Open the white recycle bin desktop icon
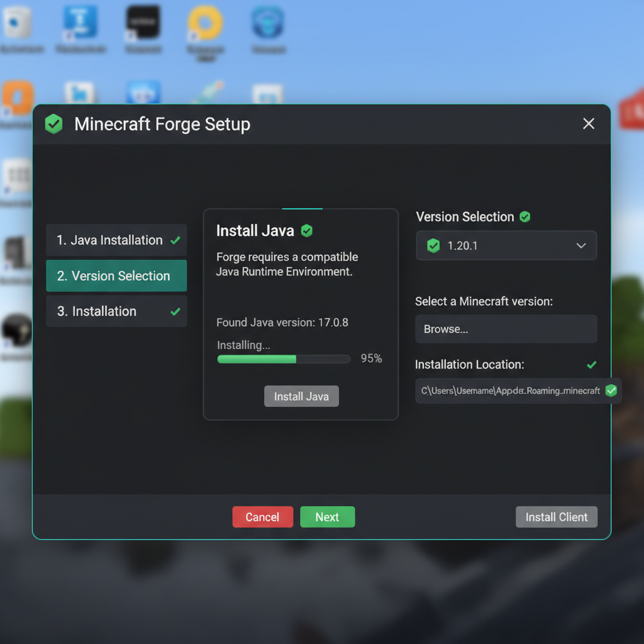The width and height of the screenshot is (644, 644). pos(17,22)
